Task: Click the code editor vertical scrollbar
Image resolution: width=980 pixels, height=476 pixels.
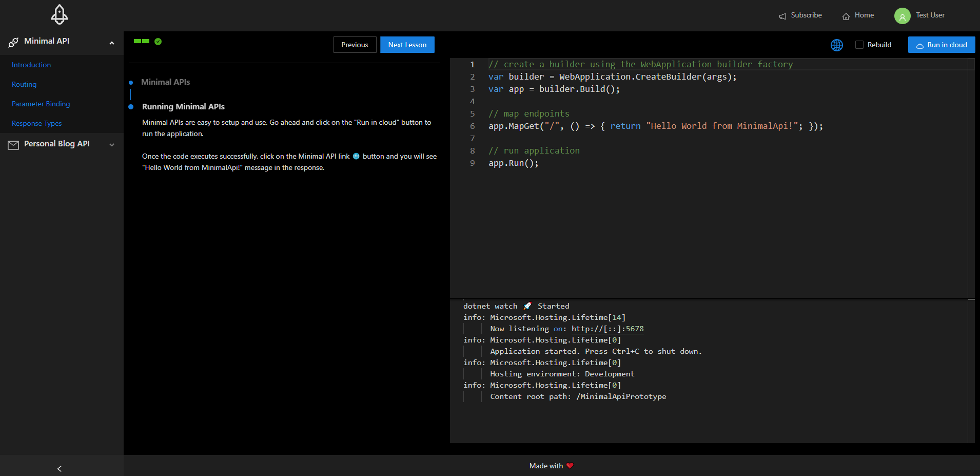Action: 971,178
